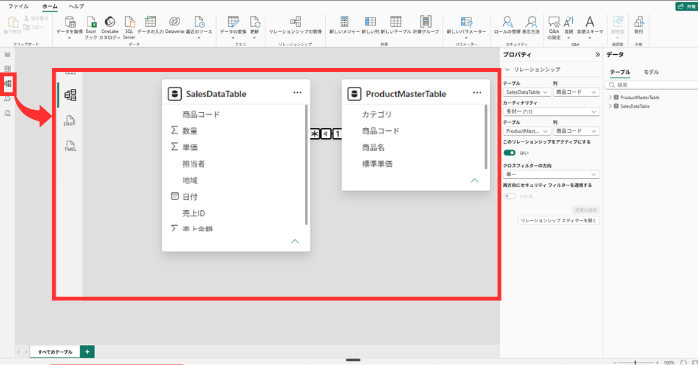
Task: Switch to モデル tab in data pane
Action: 651,72
